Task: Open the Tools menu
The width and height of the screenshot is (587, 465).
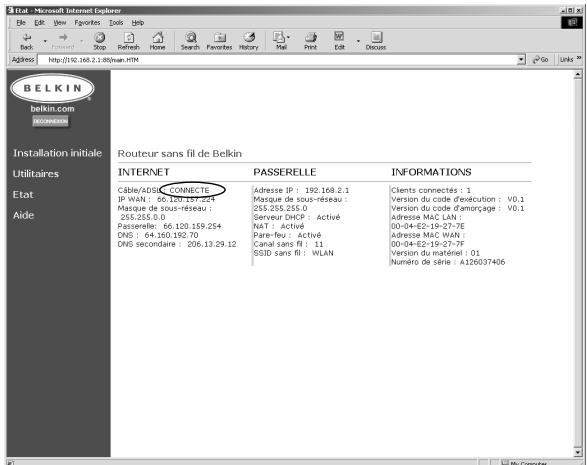Action: (x=116, y=23)
